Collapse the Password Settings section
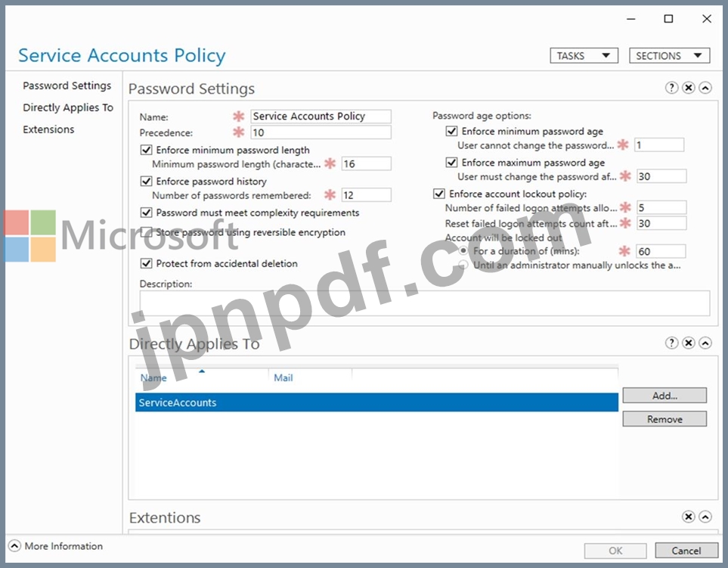 coord(705,88)
